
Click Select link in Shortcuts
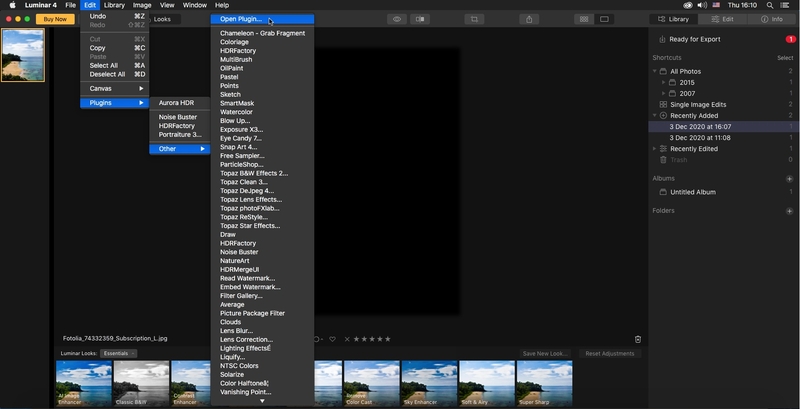[x=785, y=58]
